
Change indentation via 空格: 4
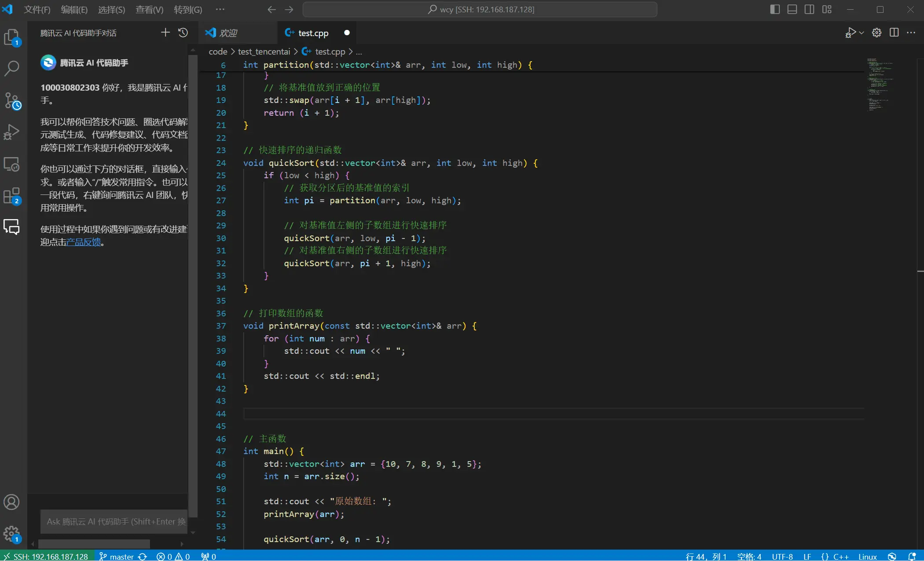(749, 556)
